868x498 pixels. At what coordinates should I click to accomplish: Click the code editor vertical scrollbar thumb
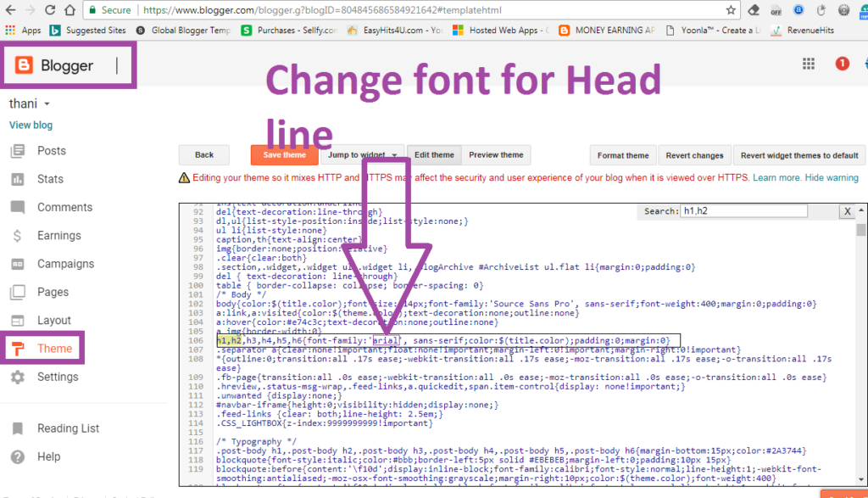coord(861,229)
